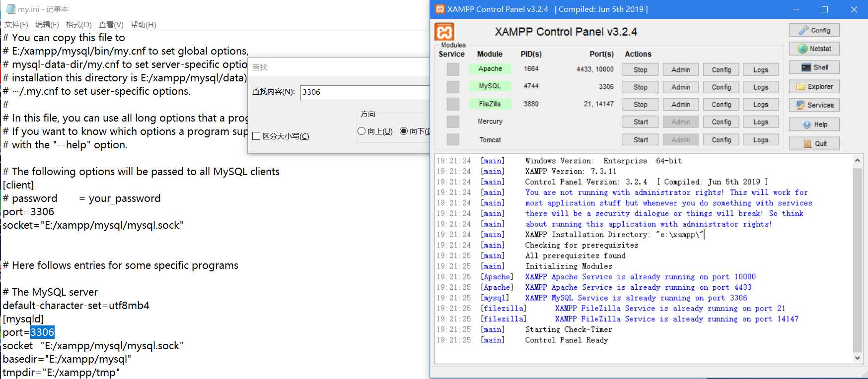The image size is (868, 379).
Task: Click log line 'MySQL Service is already running'
Action: 636,298
